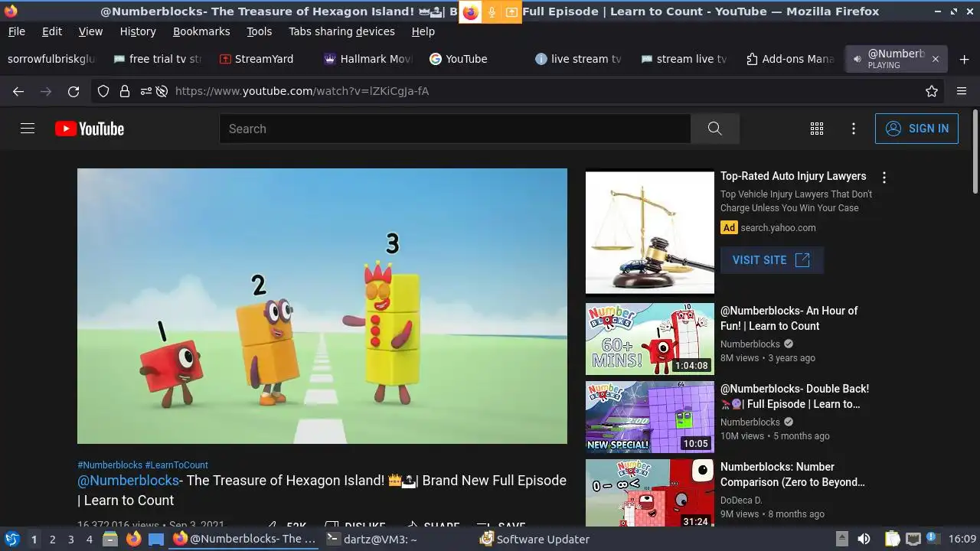Close the @Numberblocks playing tab

coord(935,59)
